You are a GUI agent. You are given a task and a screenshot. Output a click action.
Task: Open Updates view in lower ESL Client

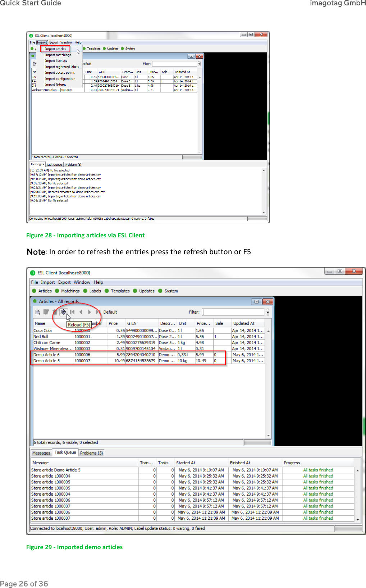[144, 291]
